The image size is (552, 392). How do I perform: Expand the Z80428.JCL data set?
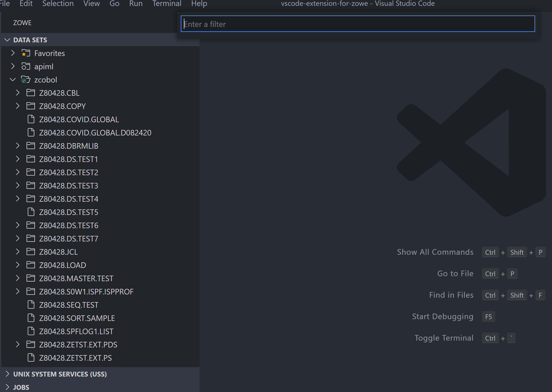[x=18, y=251]
